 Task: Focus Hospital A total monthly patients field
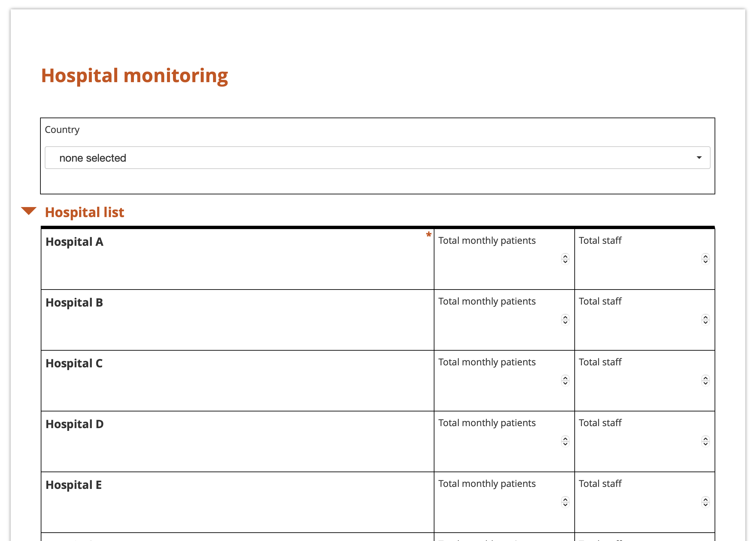pos(498,259)
